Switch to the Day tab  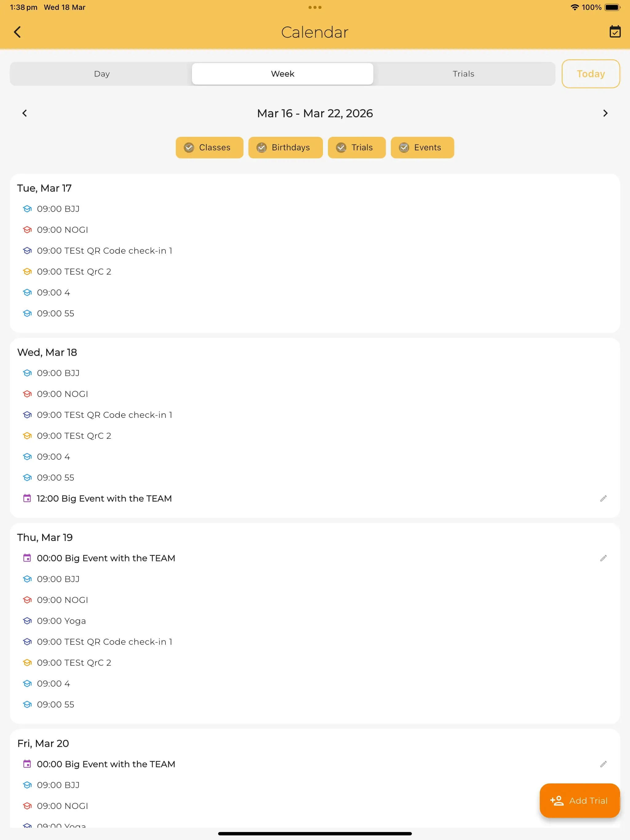(x=102, y=74)
